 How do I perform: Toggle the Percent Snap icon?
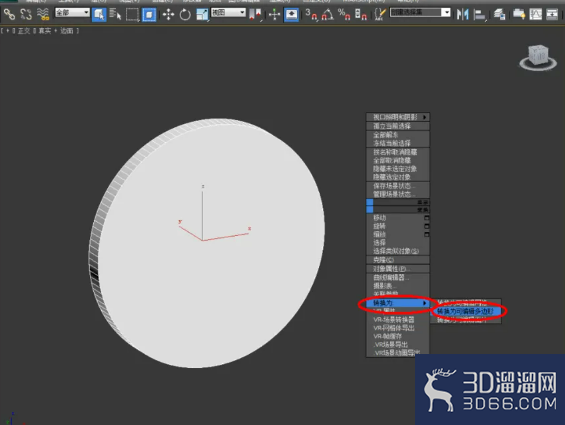click(x=344, y=14)
